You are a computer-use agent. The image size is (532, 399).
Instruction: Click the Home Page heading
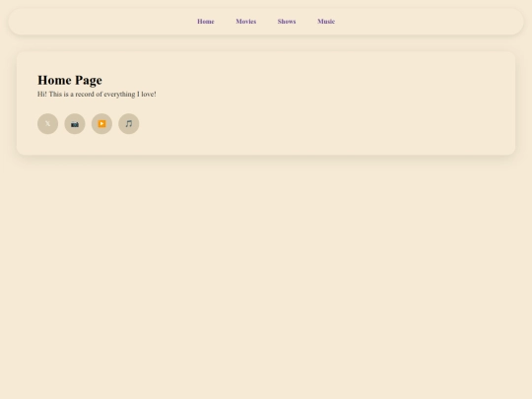(70, 81)
